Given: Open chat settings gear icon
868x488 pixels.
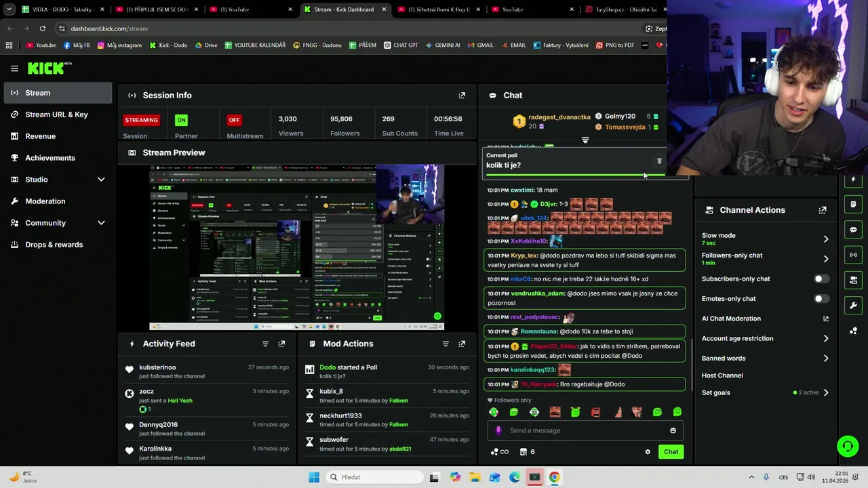Looking at the screenshot, I should tap(648, 452).
